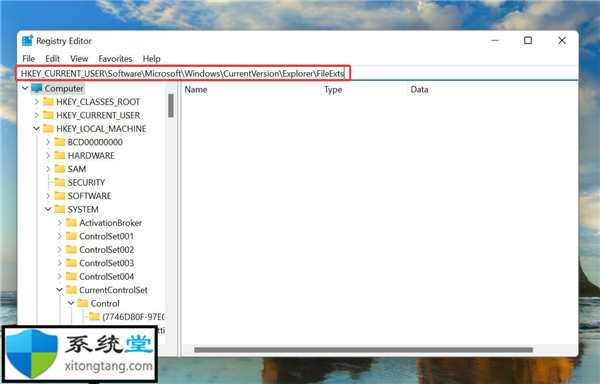Expand the ActivationBroker chevron
Image resolution: width=600 pixels, height=384 pixels.
(x=59, y=223)
